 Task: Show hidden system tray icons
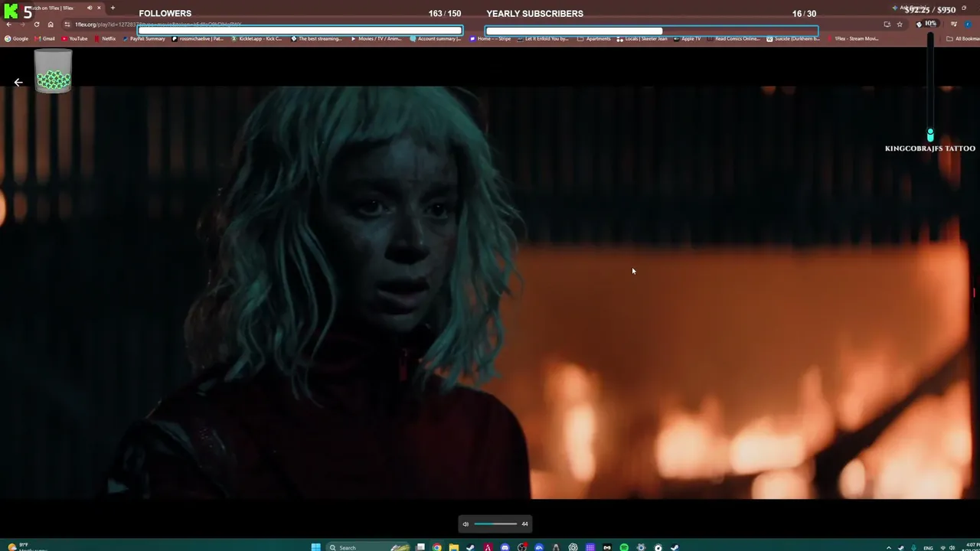pos(889,547)
